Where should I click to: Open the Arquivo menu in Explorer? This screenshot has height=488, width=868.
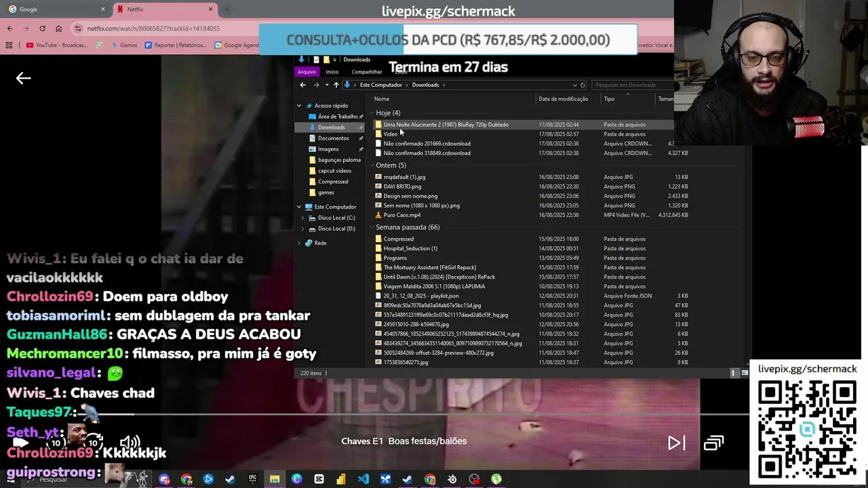tap(307, 72)
